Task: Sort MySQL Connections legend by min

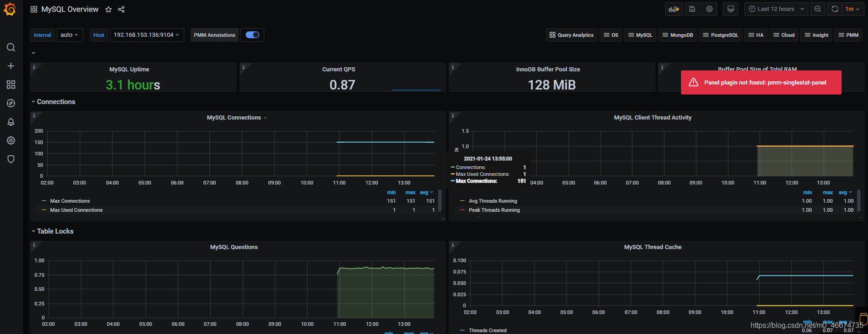Action: coord(391,193)
